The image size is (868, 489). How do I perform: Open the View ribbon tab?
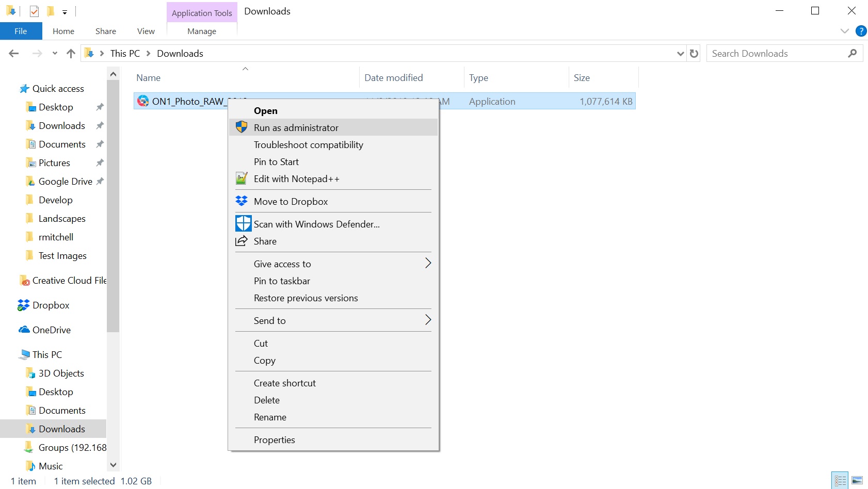click(146, 31)
